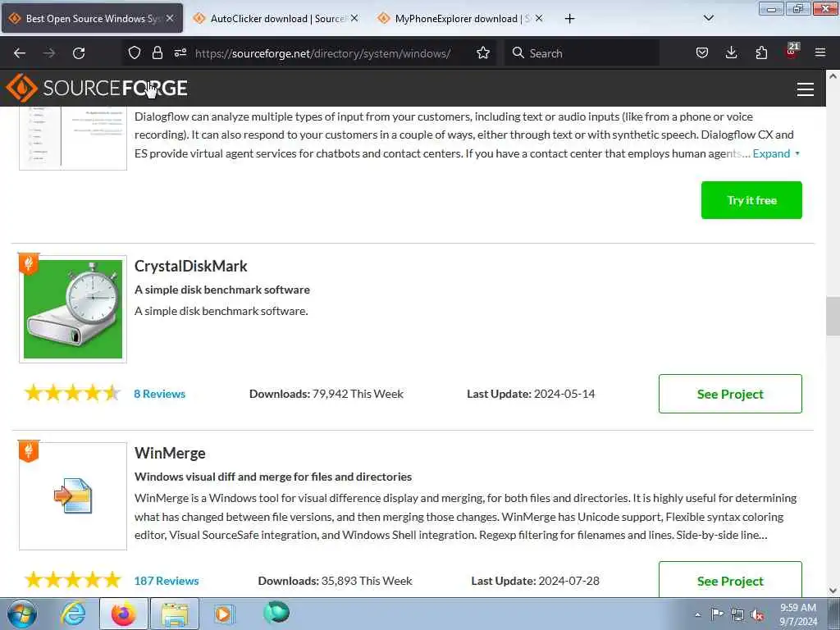Click the Firefox taskbar icon
Screen dimensions: 840x630
click(x=124, y=614)
